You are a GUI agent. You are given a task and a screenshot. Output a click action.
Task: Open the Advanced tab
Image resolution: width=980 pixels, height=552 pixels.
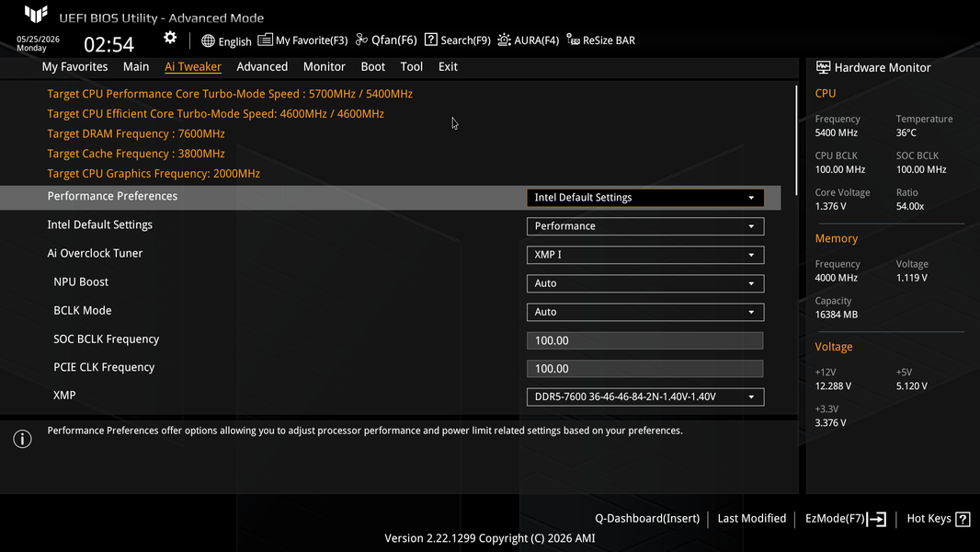coord(262,66)
